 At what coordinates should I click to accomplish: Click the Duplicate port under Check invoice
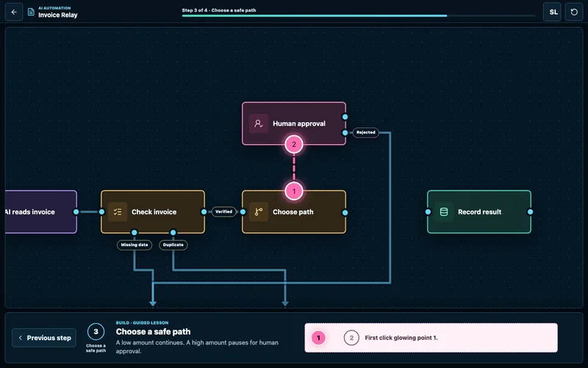point(173,233)
